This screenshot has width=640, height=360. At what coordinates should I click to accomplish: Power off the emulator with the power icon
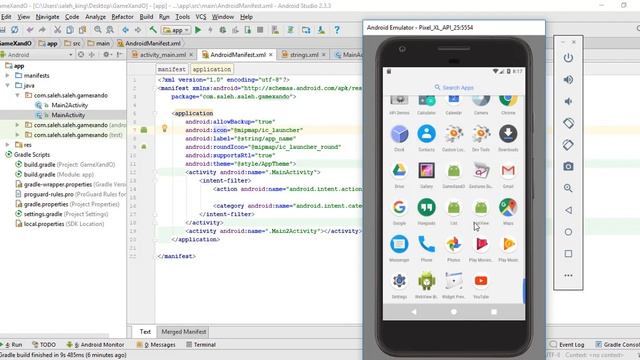pos(568,58)
